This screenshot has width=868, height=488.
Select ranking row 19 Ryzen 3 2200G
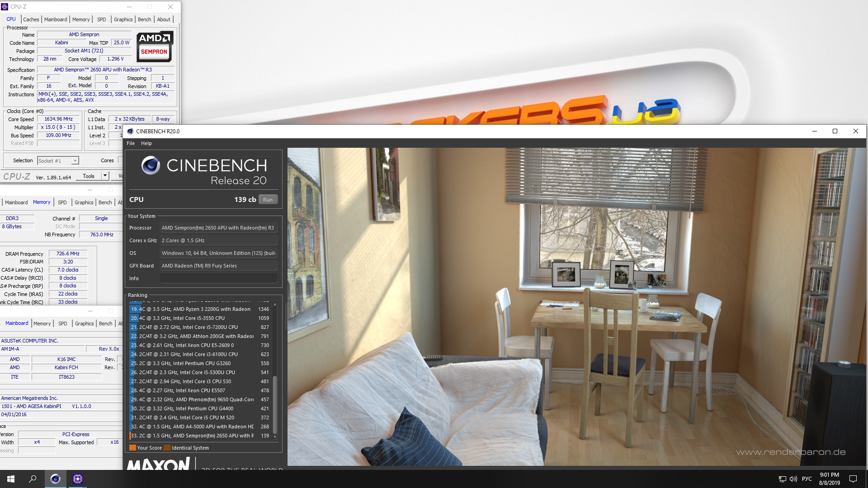(200, 309)
